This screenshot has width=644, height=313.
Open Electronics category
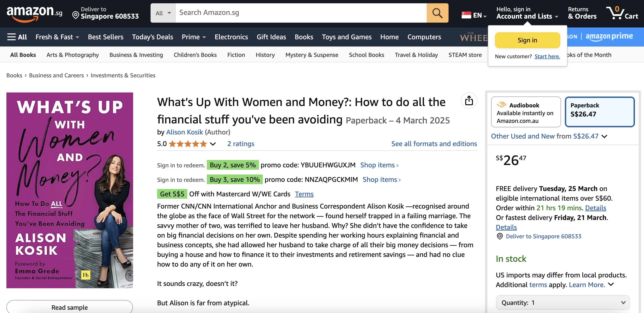231,37
